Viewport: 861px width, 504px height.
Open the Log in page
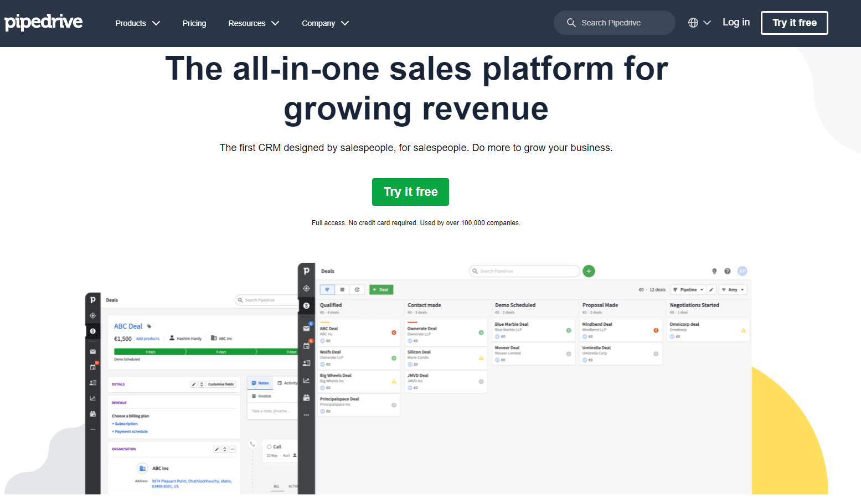pyautogui.click(x=736, y=22)
